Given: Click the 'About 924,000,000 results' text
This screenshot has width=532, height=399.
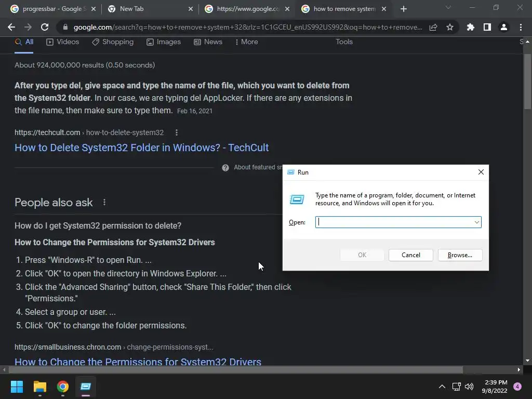Looking at the screenshot, I should click(85, 65).
